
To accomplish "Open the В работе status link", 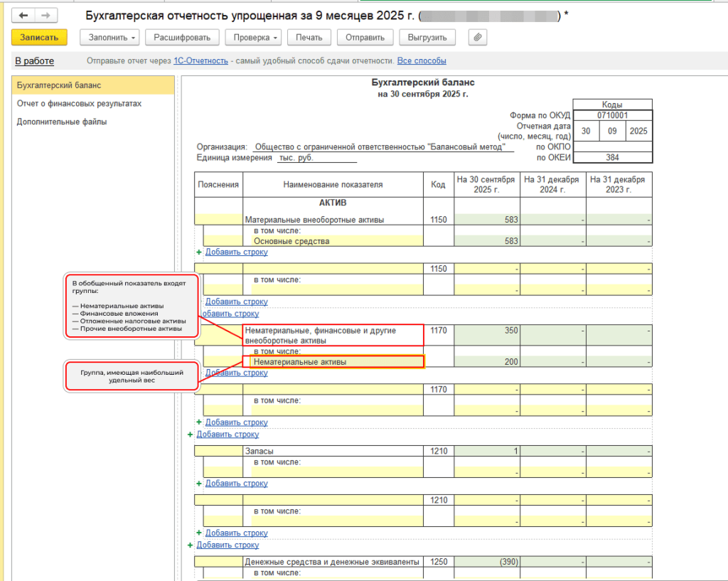I will pos(34,61).
